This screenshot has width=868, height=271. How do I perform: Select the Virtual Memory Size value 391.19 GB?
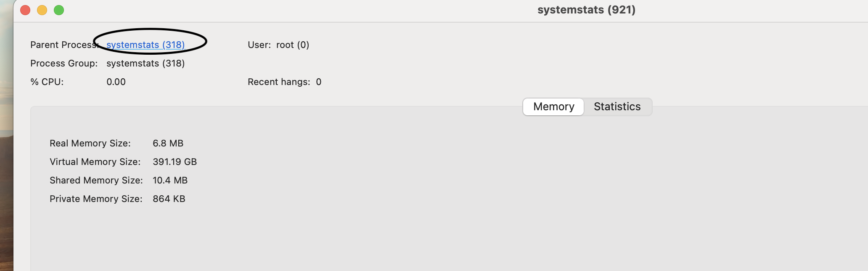175,162
